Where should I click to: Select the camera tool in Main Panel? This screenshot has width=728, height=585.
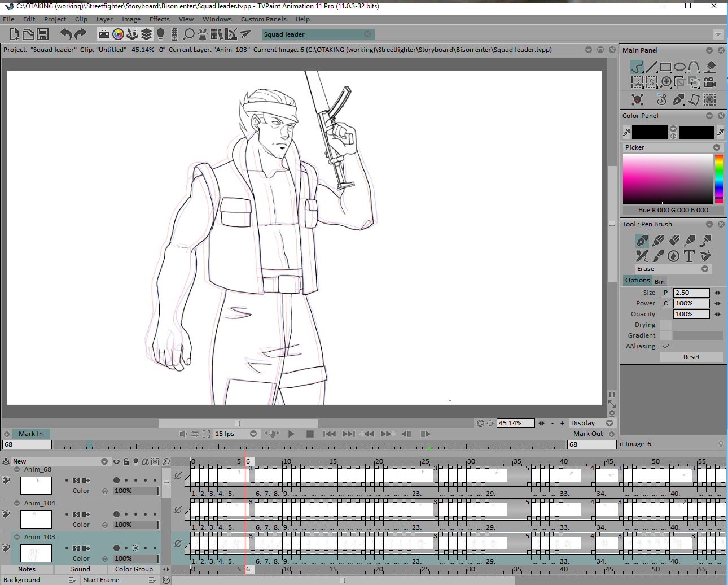click(x=710, y=82)
